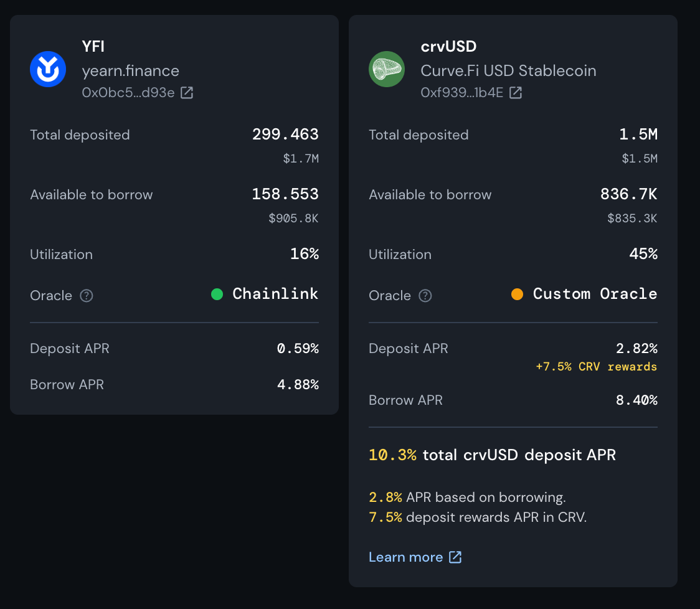This screenshot has height=609, width=700.
Task: Open the crvUSD contract address external link icon
Action: pos(516,93)
